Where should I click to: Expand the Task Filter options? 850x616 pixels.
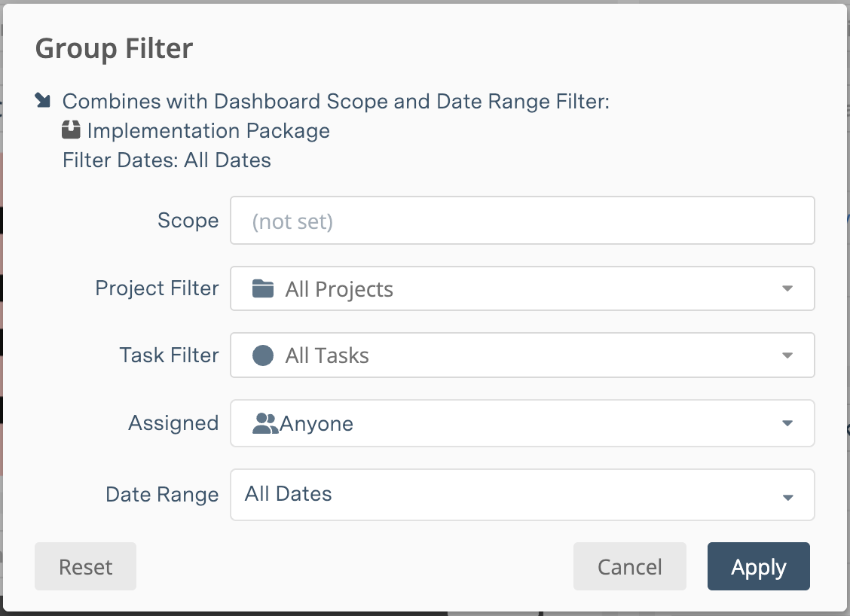(522, 355)
